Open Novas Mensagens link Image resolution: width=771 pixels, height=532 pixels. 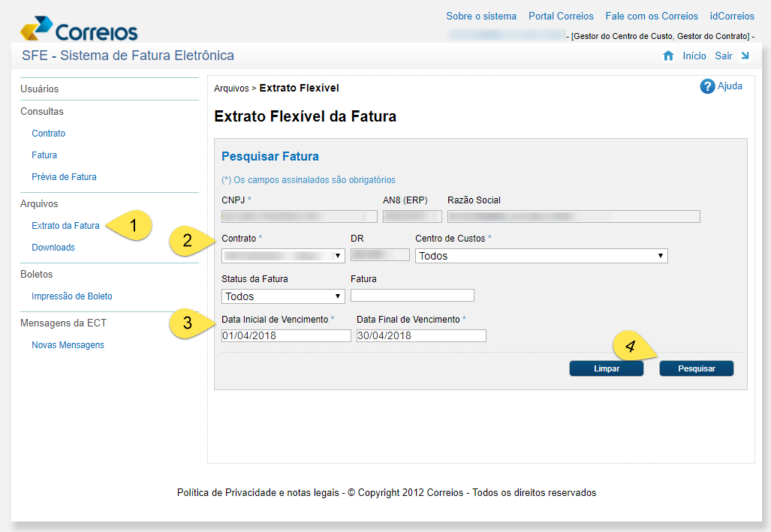(x=68, y=345)
